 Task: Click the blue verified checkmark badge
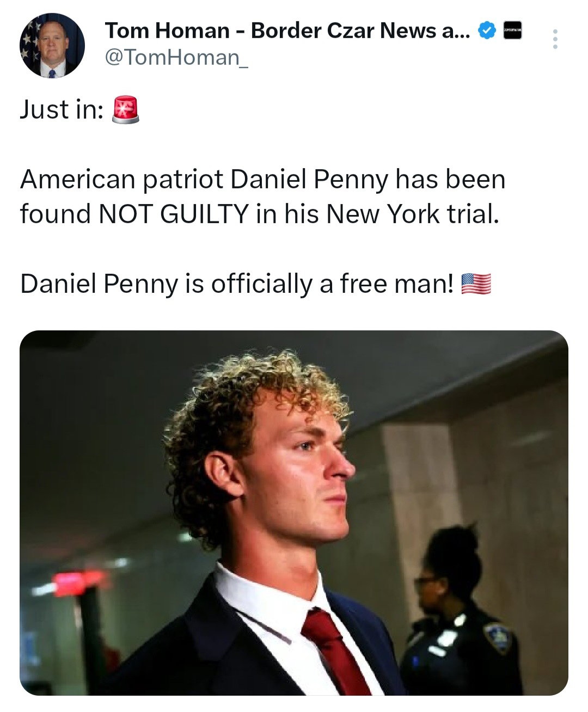tap(486, 31)
